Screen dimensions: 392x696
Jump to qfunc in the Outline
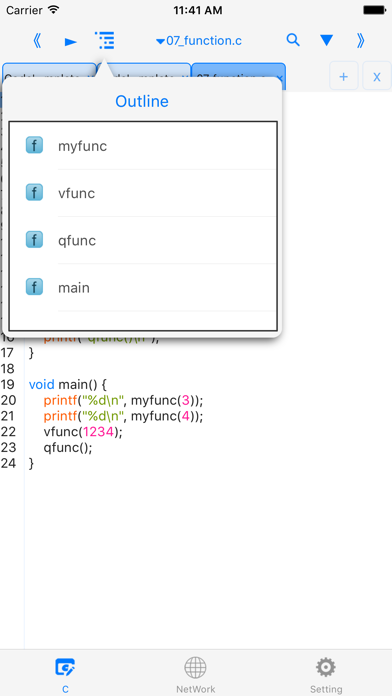click(143, 240)
